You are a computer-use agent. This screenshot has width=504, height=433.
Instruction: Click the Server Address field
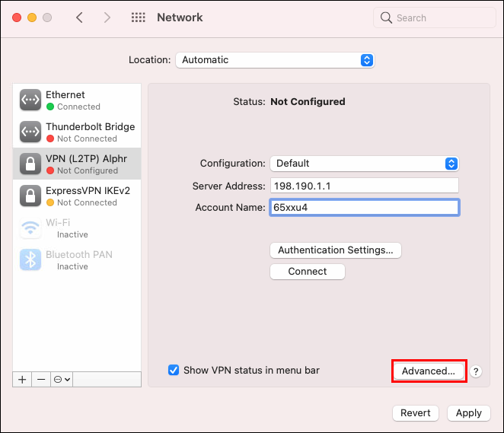click(365, 186)
